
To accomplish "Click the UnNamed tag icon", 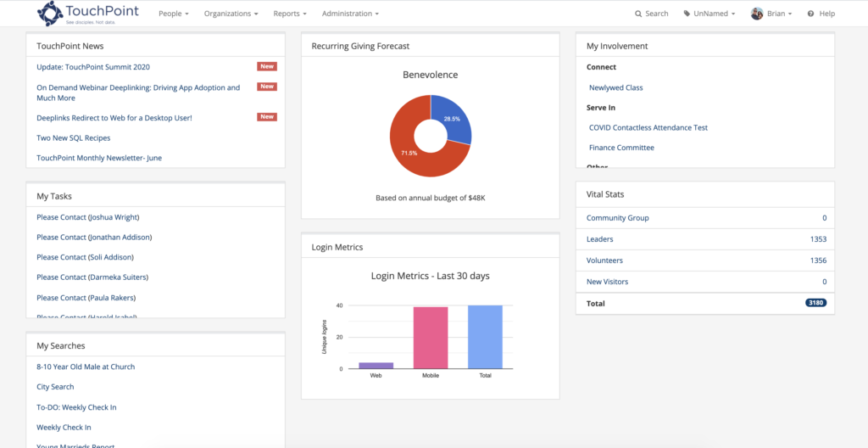I will 687,14.
